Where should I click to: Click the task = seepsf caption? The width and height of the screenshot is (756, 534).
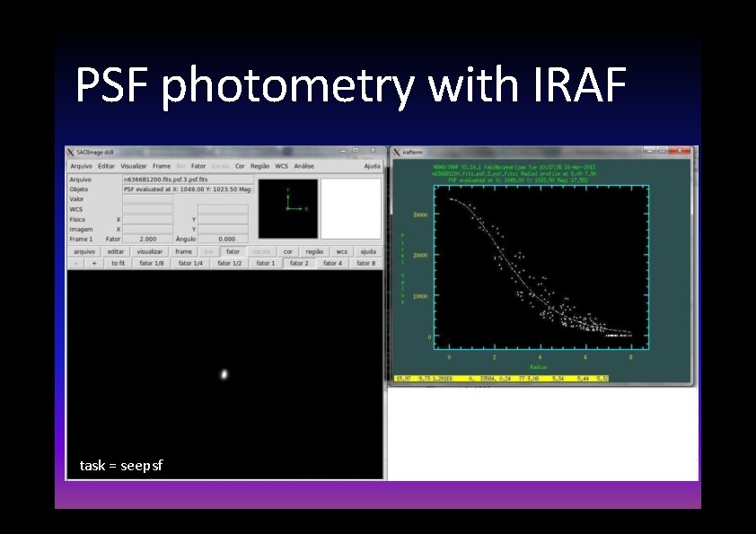(x=121, y=466)
